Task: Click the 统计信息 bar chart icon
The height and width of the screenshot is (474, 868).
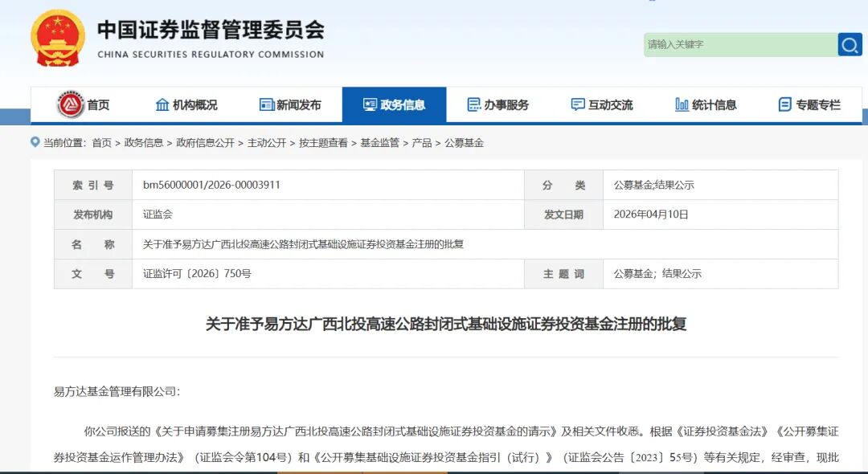Action: click(x=682, y=104)
